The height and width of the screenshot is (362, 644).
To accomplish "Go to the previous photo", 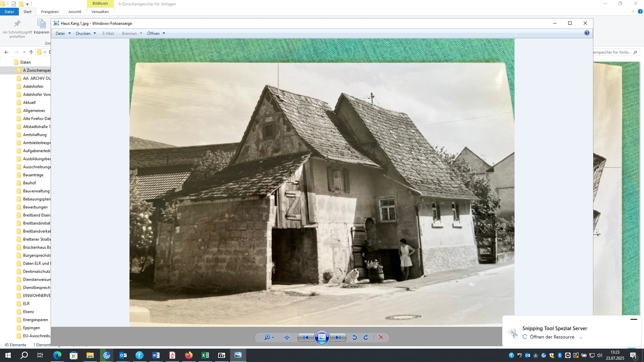I will click(x=306, y=337).
